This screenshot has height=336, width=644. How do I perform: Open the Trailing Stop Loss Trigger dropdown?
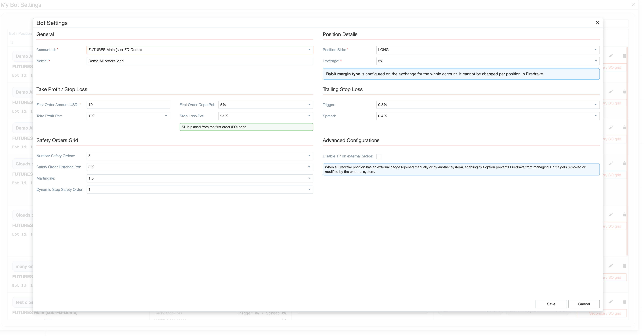[x=596, y=105]
